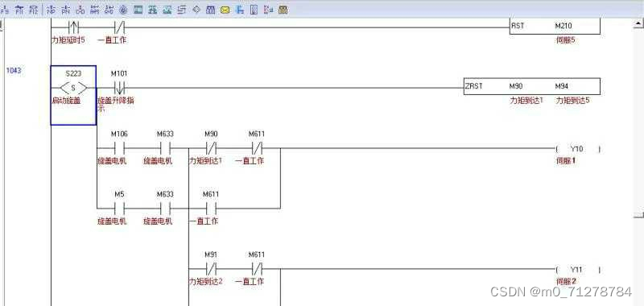
Task: Click the 伺服1 comment label
Action: 566,161
